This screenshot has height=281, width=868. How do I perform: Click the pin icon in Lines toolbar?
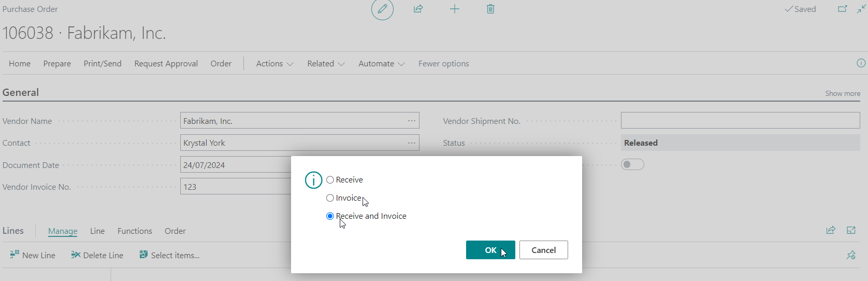pyautogui.click(x=851, y=255)
